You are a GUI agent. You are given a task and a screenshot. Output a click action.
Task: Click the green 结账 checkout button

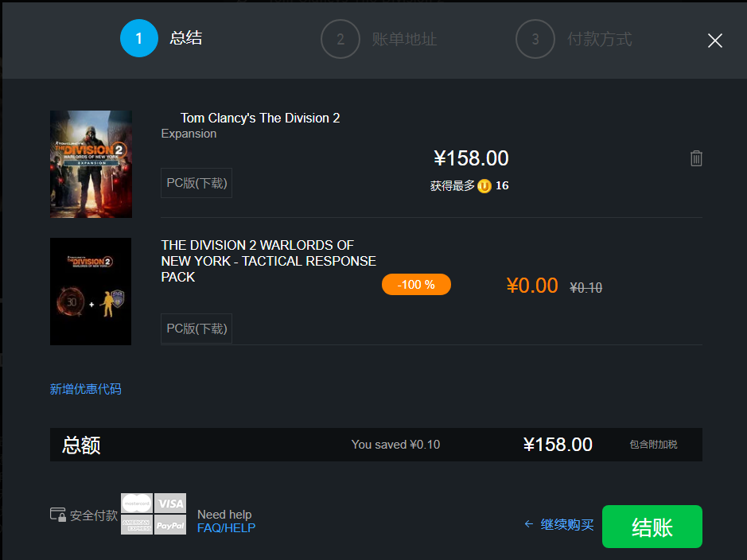coord(652,527)
